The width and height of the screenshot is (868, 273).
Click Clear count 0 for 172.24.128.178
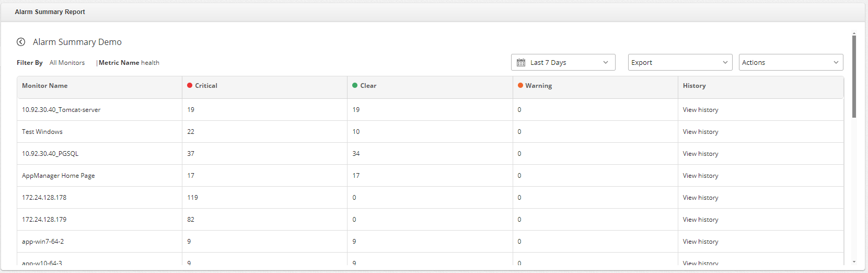tap(354, 198)
